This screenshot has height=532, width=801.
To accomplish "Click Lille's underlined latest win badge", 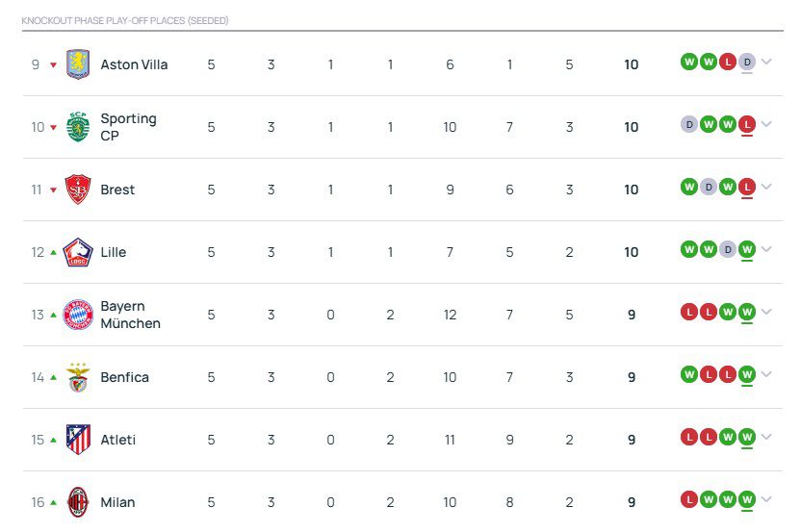I will coord(747,249).
